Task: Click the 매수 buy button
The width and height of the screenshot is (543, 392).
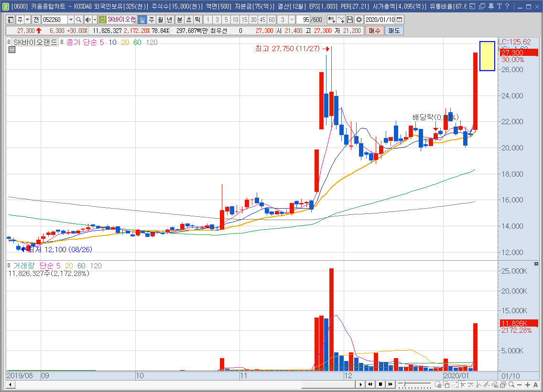Action: tap(374, 31)
